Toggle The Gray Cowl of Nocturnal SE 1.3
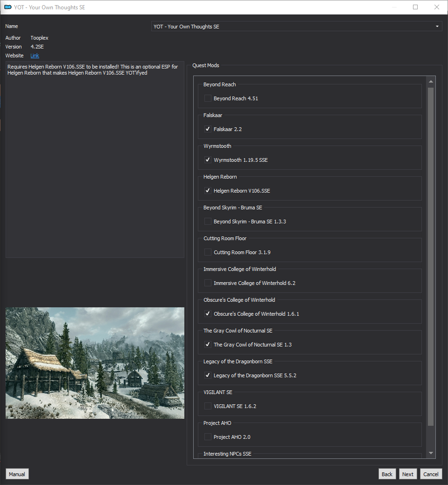 coord(208,345)
